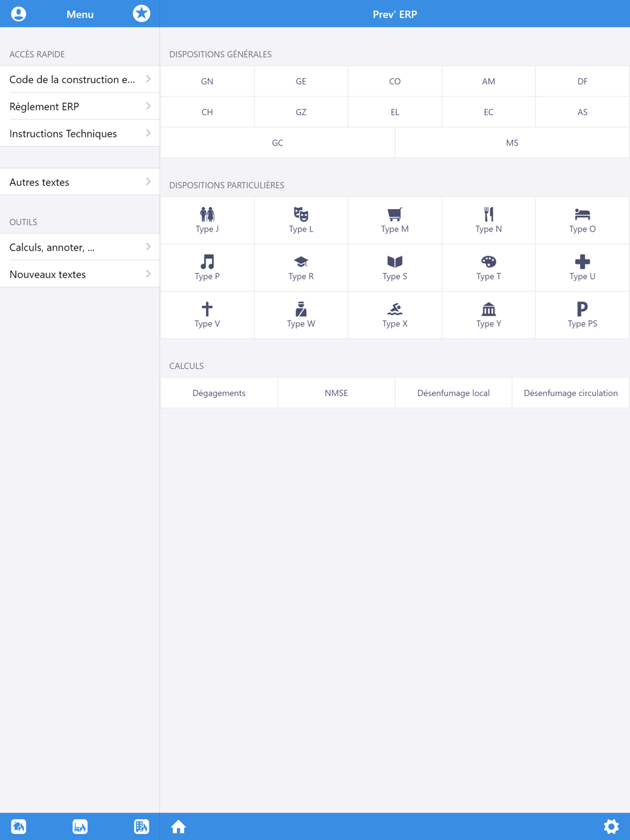The height and width of the screenshot is (840, 630).
Task: Expand Instructions Techniques row
Action: tap(80, 133)
